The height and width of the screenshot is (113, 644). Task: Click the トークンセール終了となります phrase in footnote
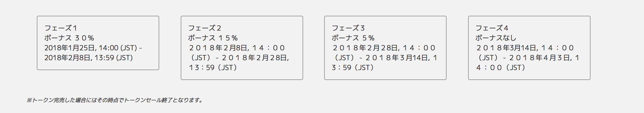coord(162,100)
